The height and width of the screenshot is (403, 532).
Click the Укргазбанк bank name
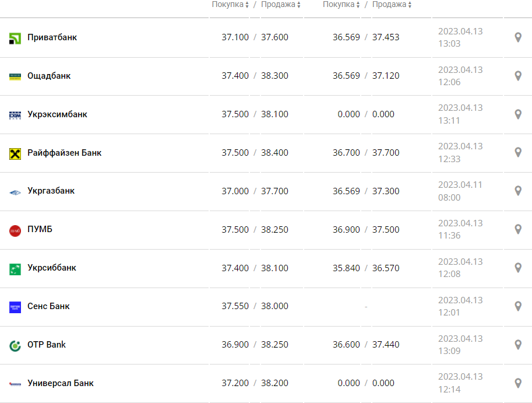pos(51,191)
